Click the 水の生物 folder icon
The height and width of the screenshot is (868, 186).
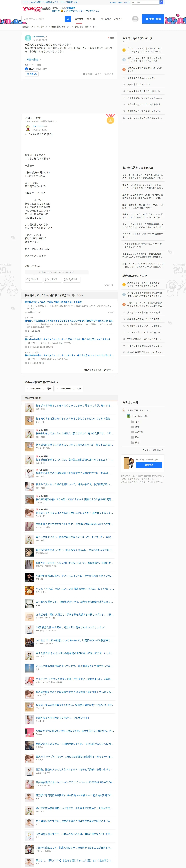pos(132,432)
